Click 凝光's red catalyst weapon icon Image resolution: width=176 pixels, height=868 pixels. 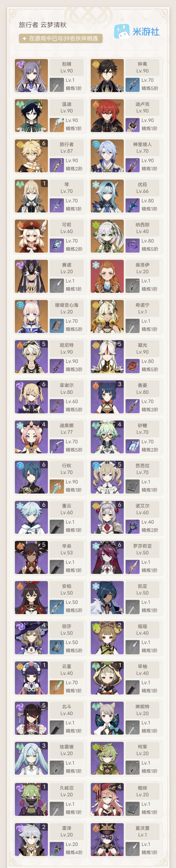[132, 366]
